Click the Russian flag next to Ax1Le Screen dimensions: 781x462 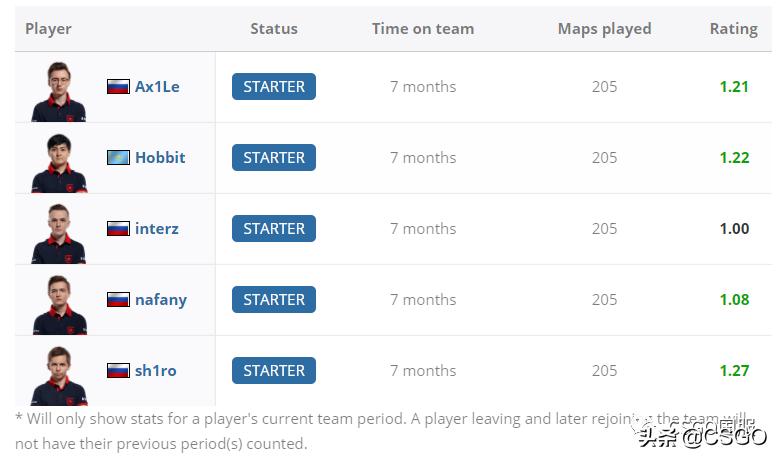point(118,87)
